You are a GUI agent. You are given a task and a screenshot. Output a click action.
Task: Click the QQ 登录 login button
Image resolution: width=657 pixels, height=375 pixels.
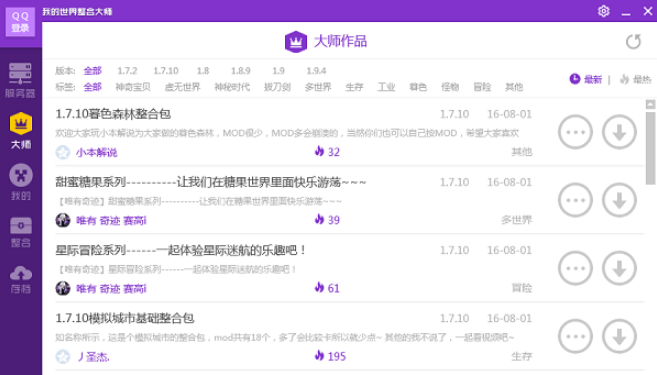pyautogui.click(x=20, y=22)
